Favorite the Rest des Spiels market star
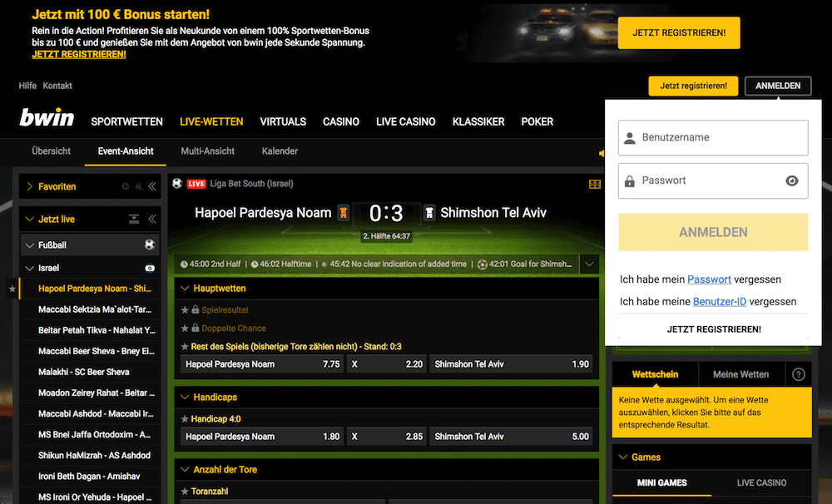The height and width of the screenshot is (504, 832). point(185,347)
